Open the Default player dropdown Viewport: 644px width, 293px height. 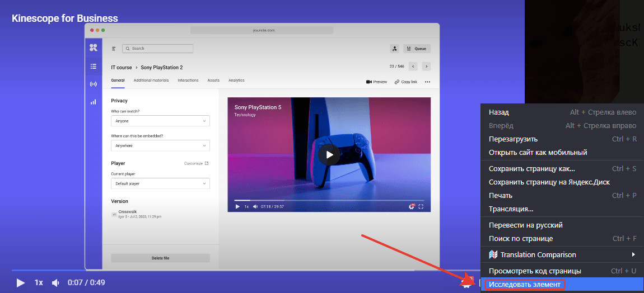[160, 183]
